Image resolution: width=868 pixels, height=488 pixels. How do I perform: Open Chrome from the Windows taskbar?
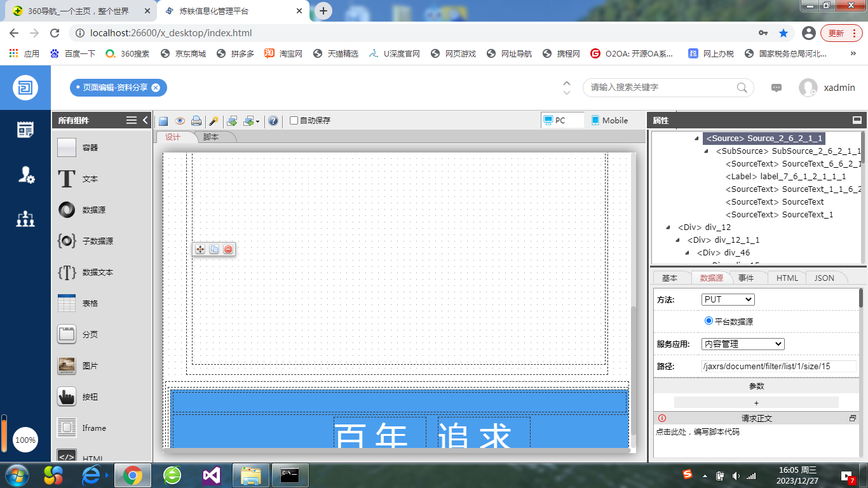point(133,475)
